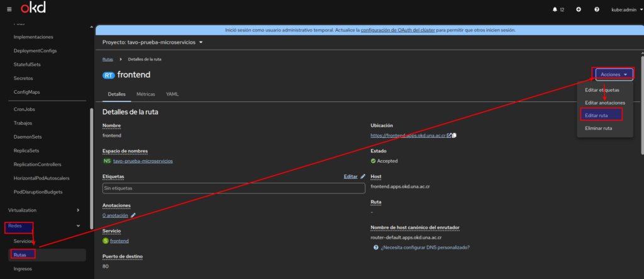The width and height of the screenshot is (644, 279).
Task: Open the hamburger navigation menu
Action: click(x=9, y=10)
